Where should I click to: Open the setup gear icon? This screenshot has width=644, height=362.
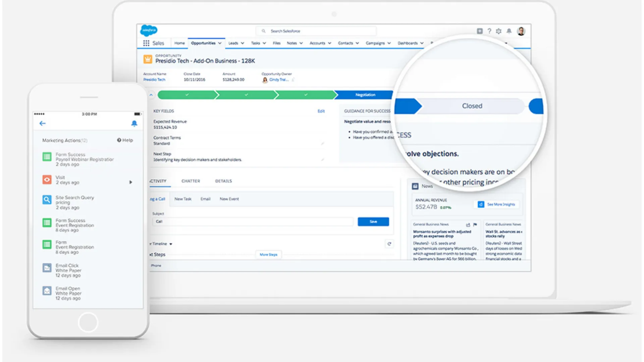point(499,31)
